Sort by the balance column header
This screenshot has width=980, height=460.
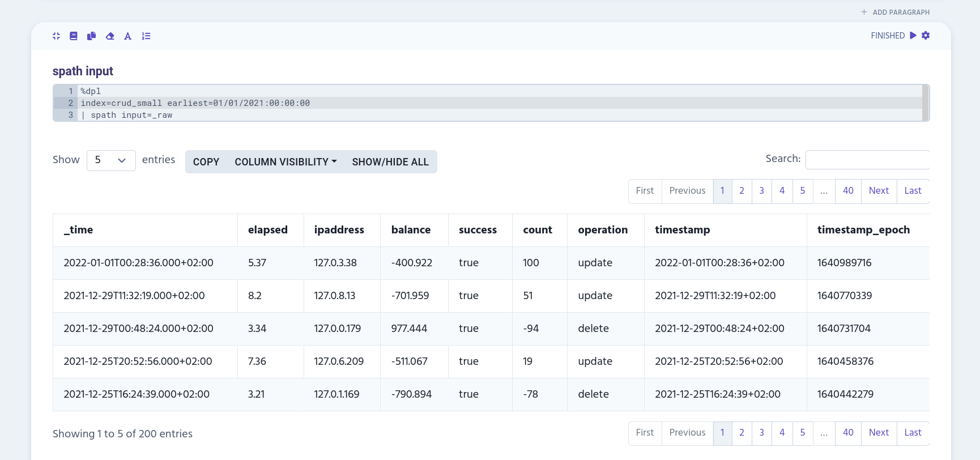pos(414,230)
